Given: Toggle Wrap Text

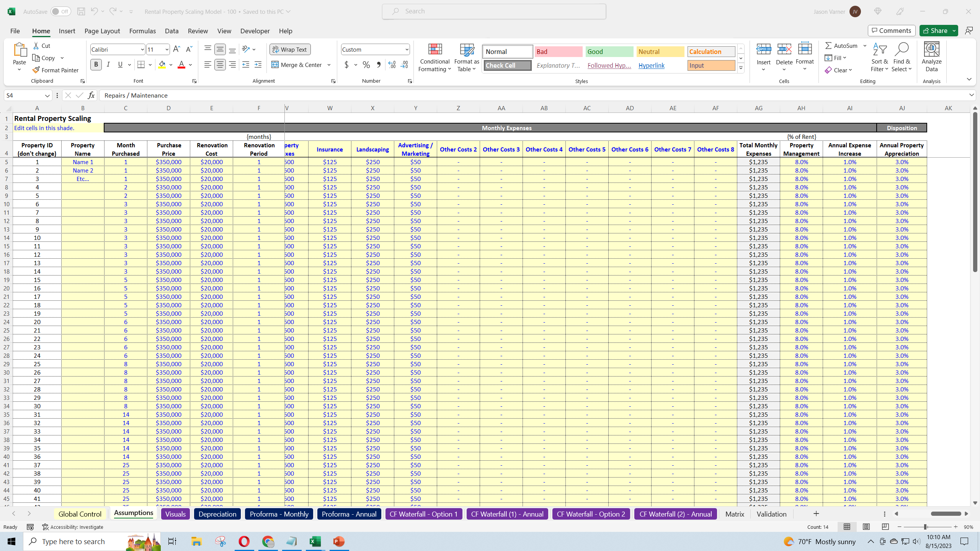Looking at the screenshot, I should (290, 49).
